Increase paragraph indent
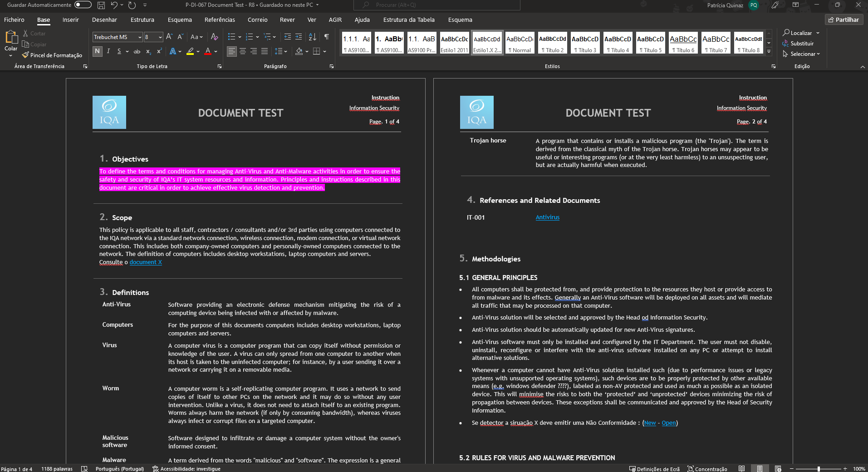The image size is (868, 472). coord(299,37)
